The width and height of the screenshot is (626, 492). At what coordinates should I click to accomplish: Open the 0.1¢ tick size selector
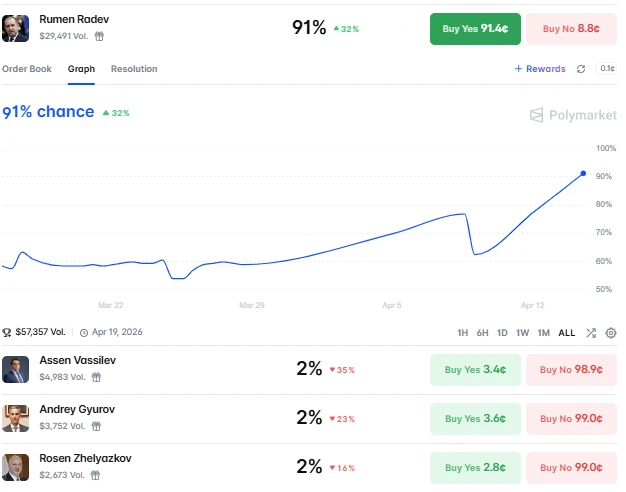pyautogui.click(x=606, y=69)
